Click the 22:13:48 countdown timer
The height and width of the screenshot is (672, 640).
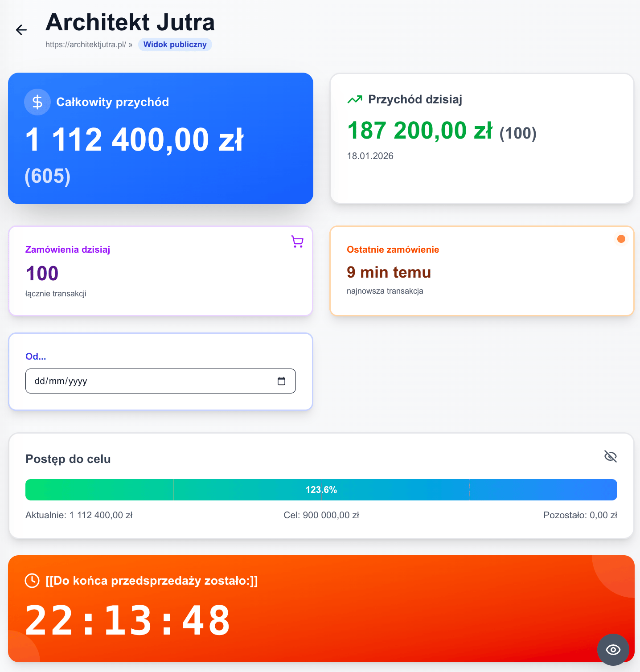coord(127,620)
